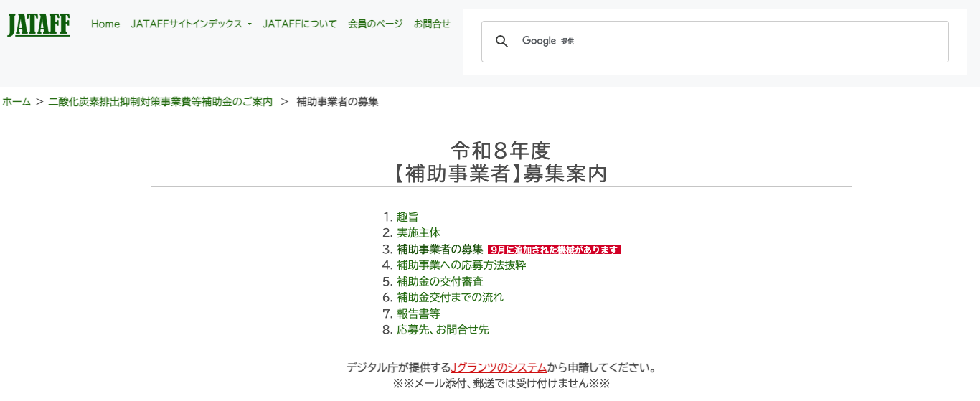
Task: Open the 補助事業者の募集 section link
Action: pos(440,249)
